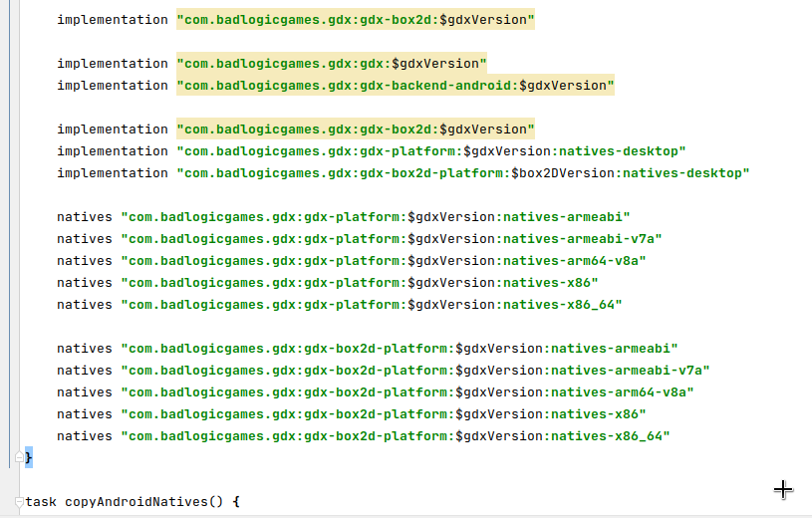Fold the task copyAndroidNatives block

(19, 502)
